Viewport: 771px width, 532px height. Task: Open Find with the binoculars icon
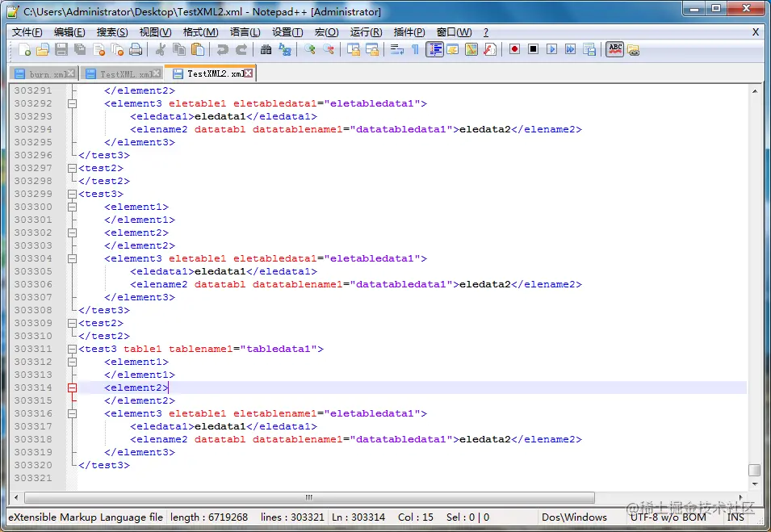266,50
